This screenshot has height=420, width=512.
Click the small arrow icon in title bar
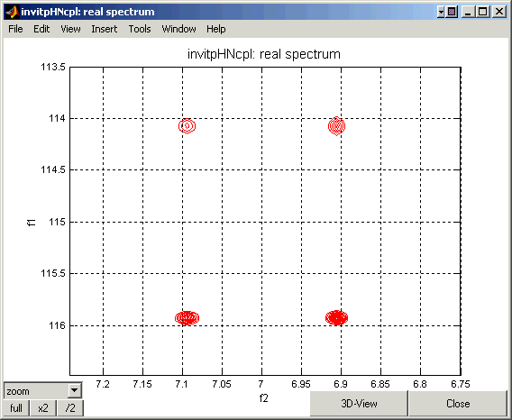click(441, 13)
